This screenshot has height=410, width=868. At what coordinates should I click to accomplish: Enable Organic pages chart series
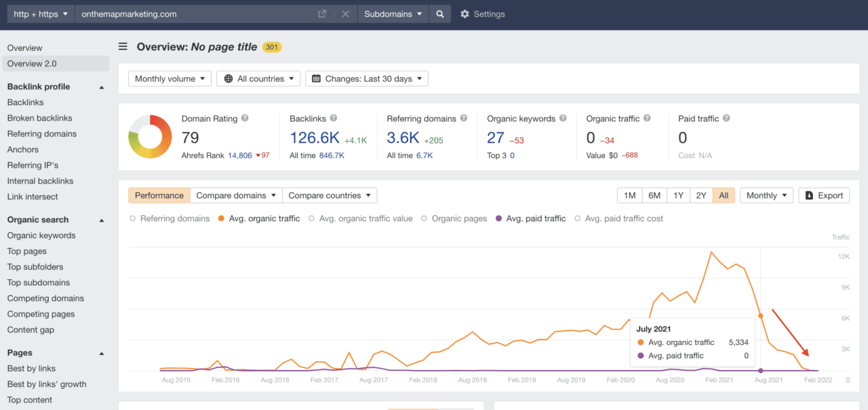[454, 219]
